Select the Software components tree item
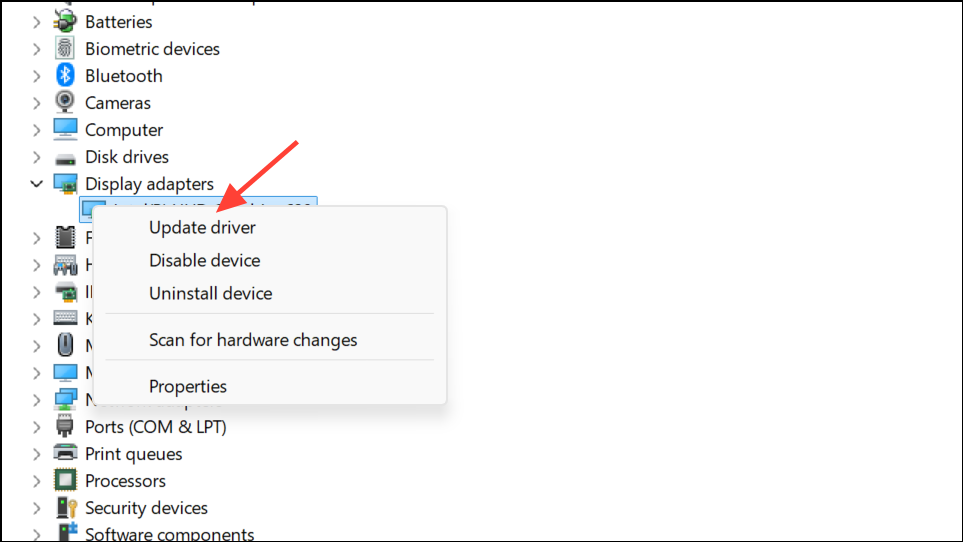 click(170, 534)
